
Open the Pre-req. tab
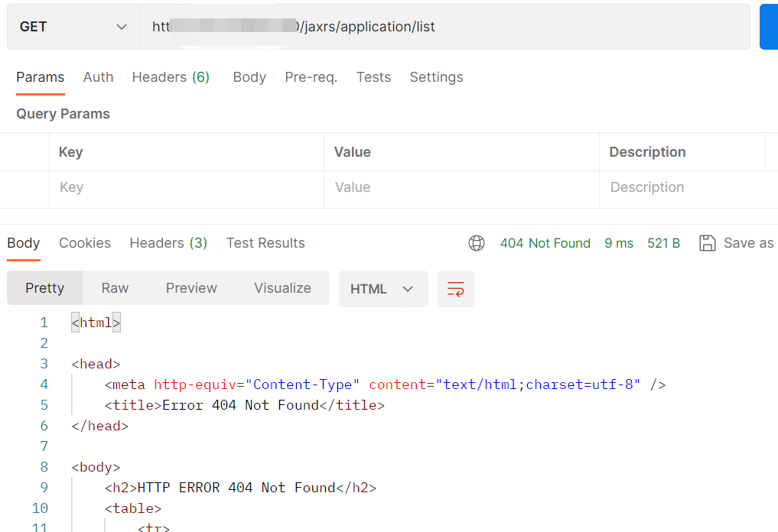(x=311, y=77)
